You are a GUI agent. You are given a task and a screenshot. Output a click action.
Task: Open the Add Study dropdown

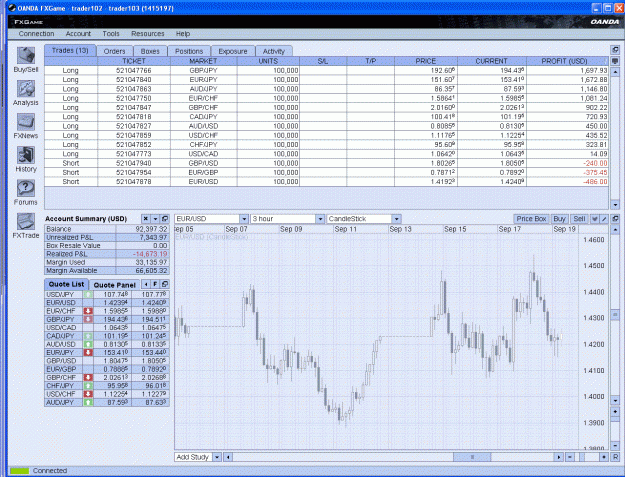pos(217,457)
